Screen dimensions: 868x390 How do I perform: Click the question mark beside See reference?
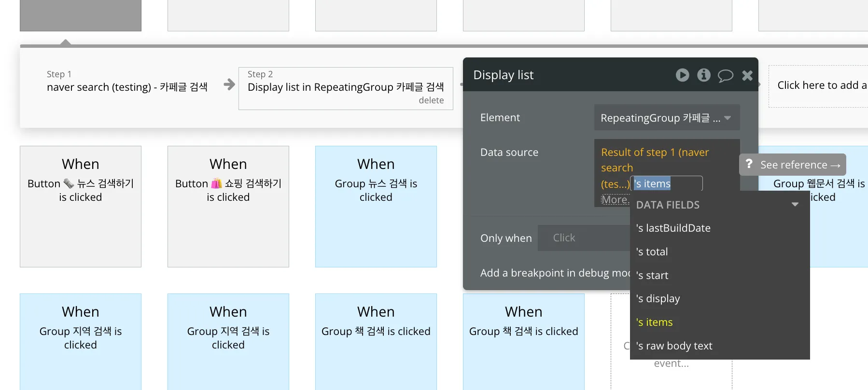tap(749, 164)
